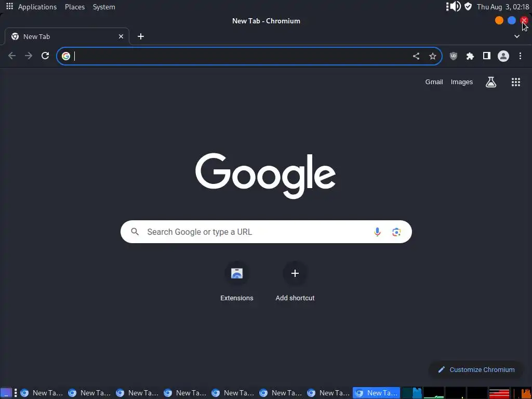Open a new tab with plus button

tap(141, 36)
